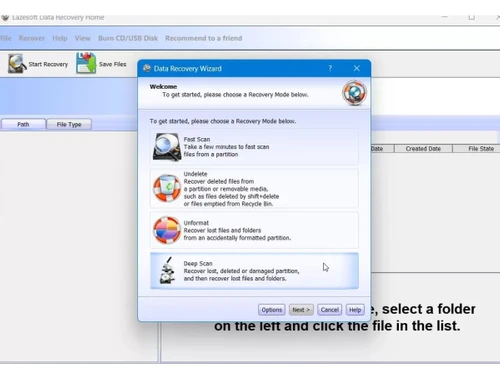Choose the Unformat recovery mode text
500x375 pixels.
(x=237, y=230)
